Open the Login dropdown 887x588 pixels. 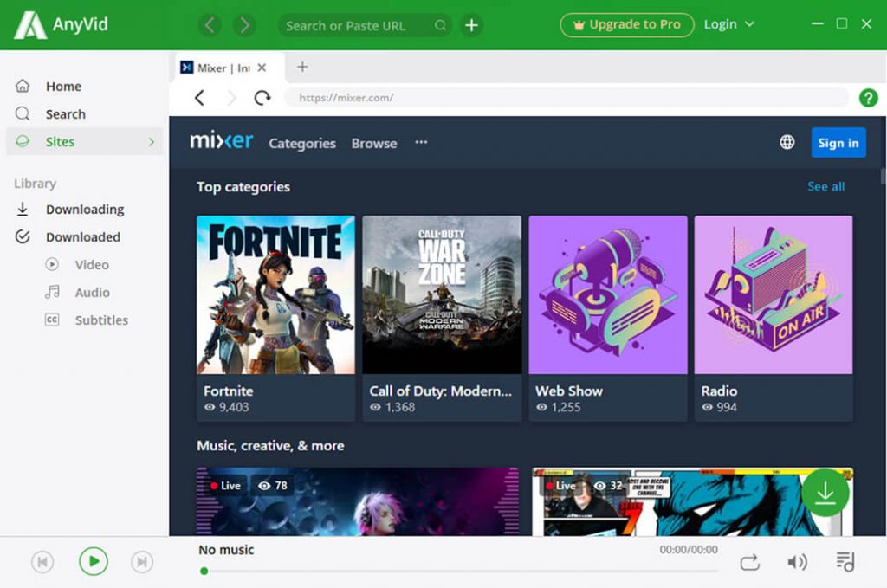click(x=728, y=24)
